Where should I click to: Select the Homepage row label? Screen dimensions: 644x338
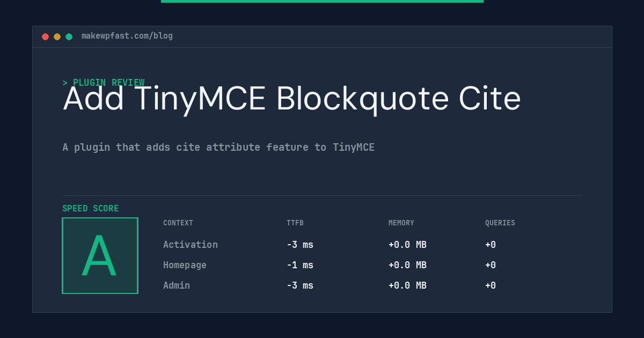tap(185, 265)
